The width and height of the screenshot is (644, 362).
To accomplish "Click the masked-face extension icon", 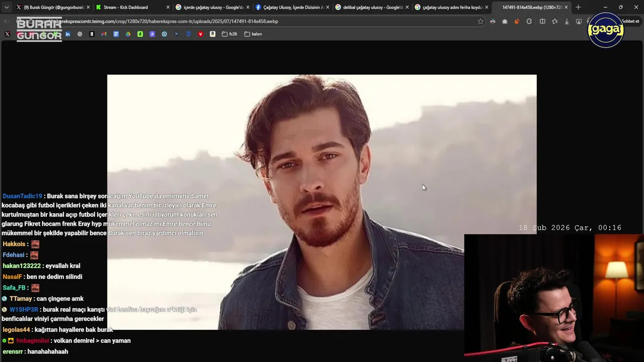I will click(493, 21).
